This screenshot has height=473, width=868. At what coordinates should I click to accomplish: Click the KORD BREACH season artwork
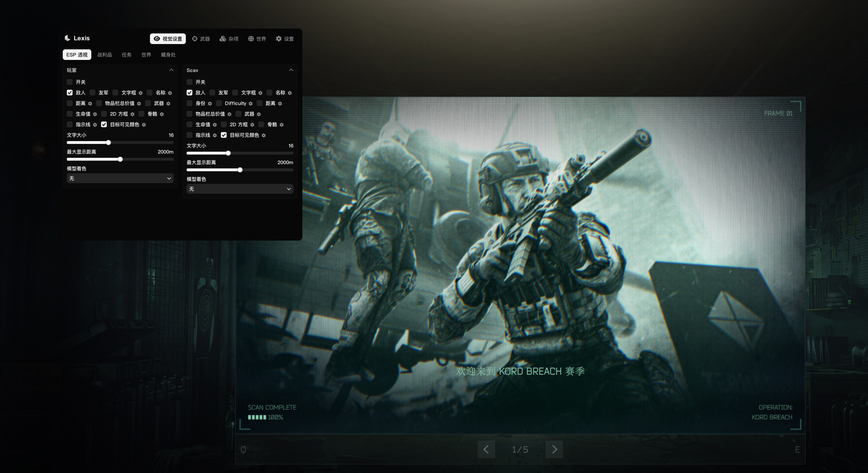pos(520,265)
